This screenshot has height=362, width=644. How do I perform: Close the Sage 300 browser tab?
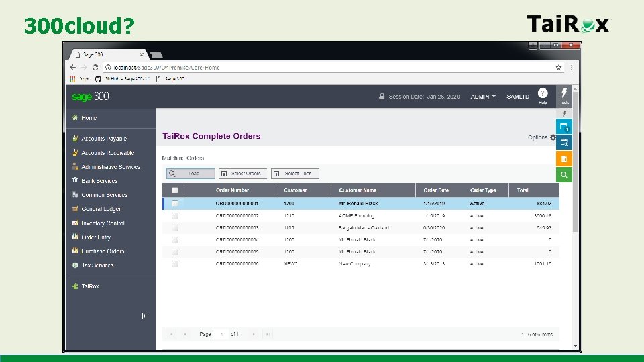pyautogui.click(x=142, y=54)
